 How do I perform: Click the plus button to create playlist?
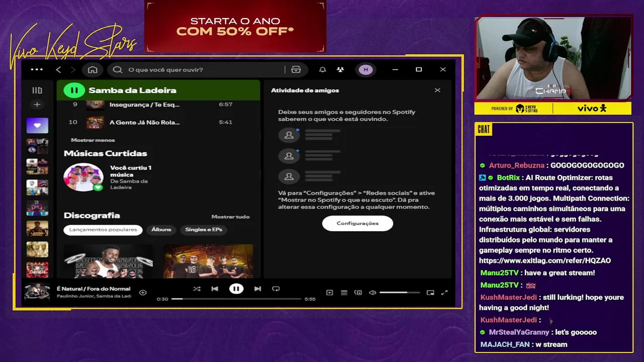pyautogui.click(x=37, y=105)
